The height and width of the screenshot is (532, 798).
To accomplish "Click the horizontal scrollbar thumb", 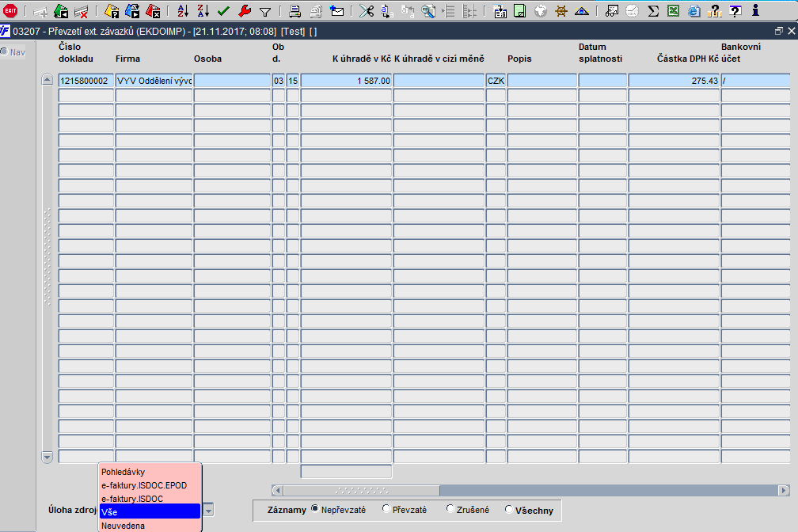I will 361,490.
